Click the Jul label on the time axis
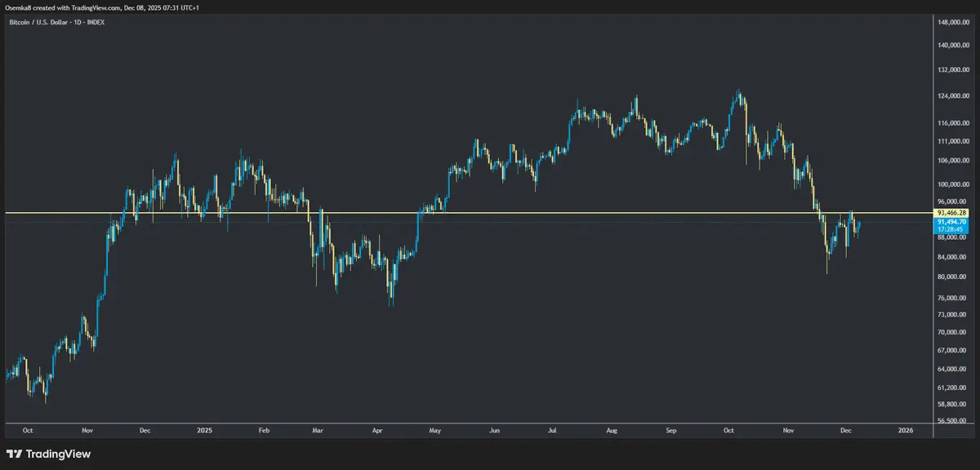Screen dimensions: 980x470 click(x=553, y=429)
